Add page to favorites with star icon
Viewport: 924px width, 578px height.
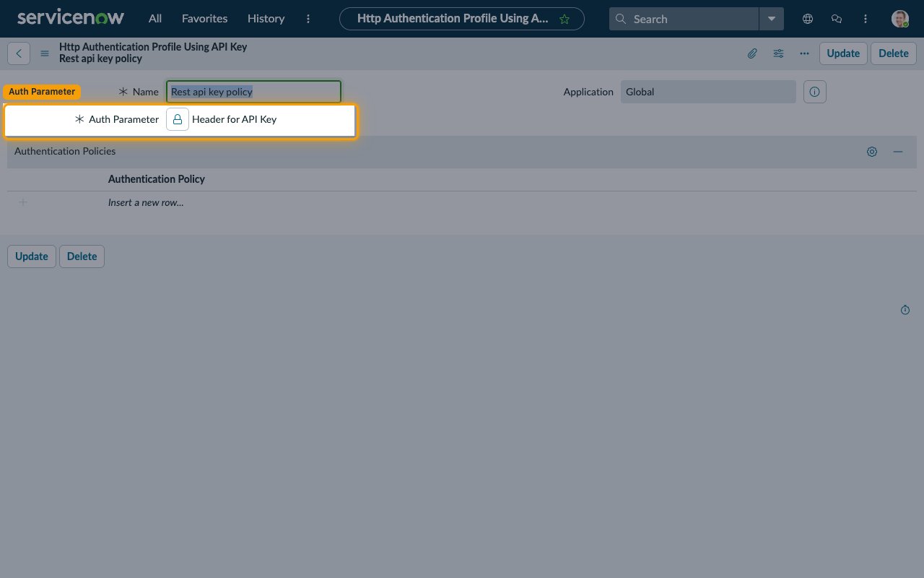pyautogui.click(x=565, y=19)
